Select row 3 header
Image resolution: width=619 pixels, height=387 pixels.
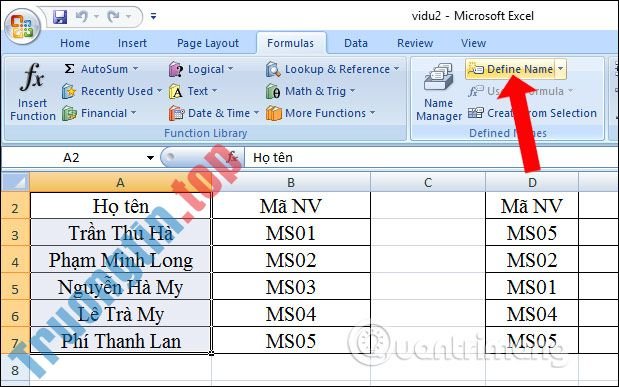pos(15,233)
